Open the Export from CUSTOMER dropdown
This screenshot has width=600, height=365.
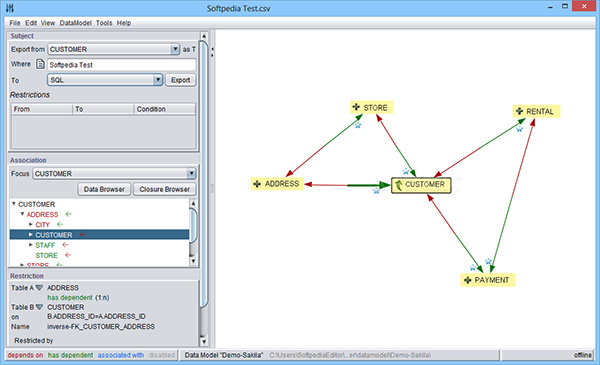click(175, 49)
